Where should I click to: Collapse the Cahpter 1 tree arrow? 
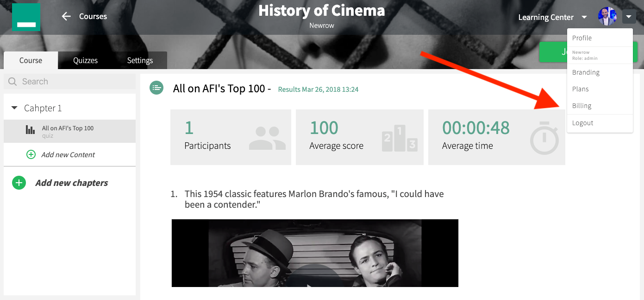pyautogui.click(x=15, y=108)
